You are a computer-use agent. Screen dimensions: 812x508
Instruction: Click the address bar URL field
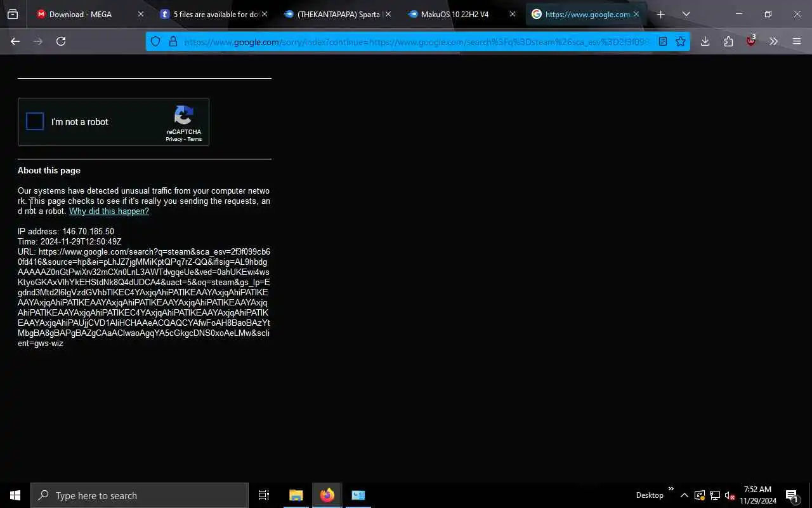(416, 42)
